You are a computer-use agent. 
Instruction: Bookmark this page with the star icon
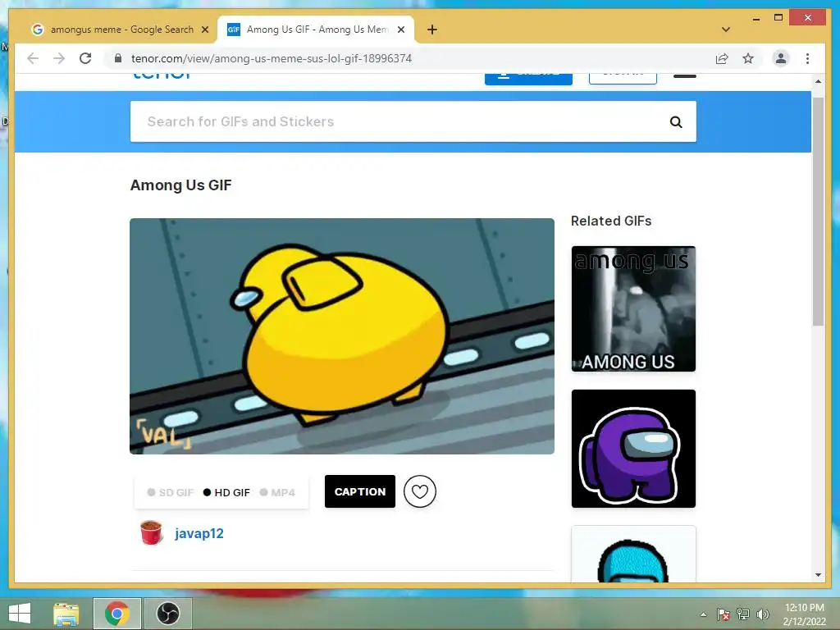pyautogui.click(x=748, y=58)
